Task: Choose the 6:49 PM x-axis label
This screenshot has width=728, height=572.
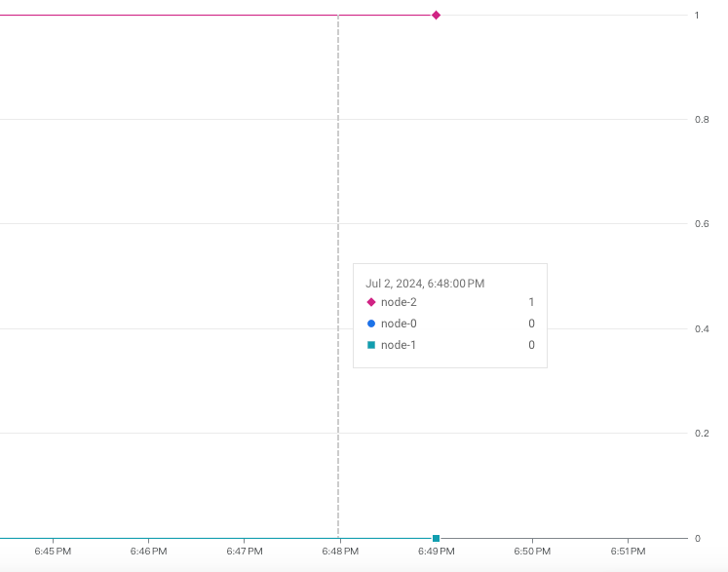Action: 436,552
